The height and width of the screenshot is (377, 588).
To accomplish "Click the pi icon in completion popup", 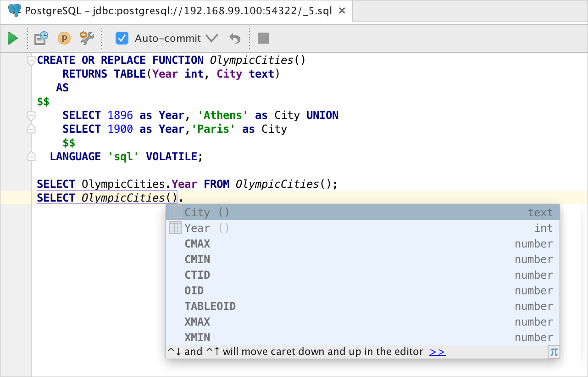I will tap(554, 352).
